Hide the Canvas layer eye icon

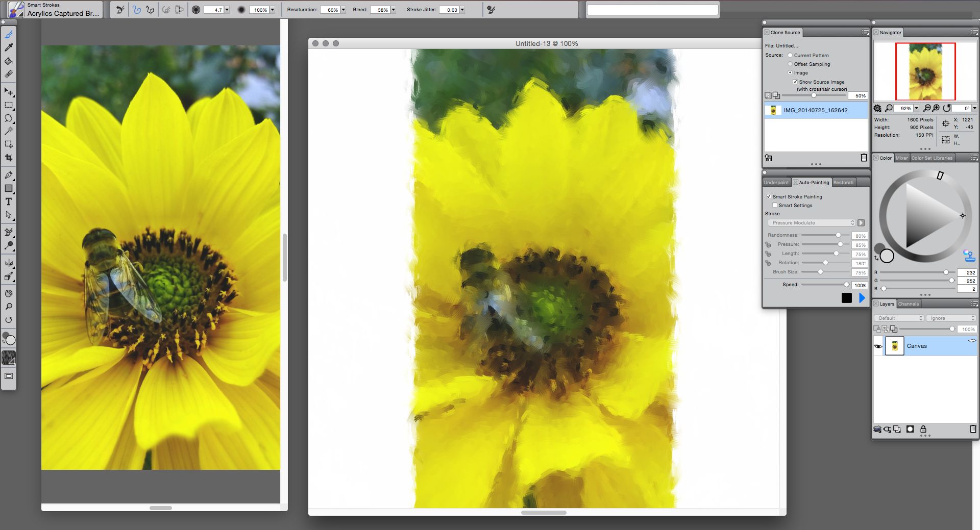[878, 346]
